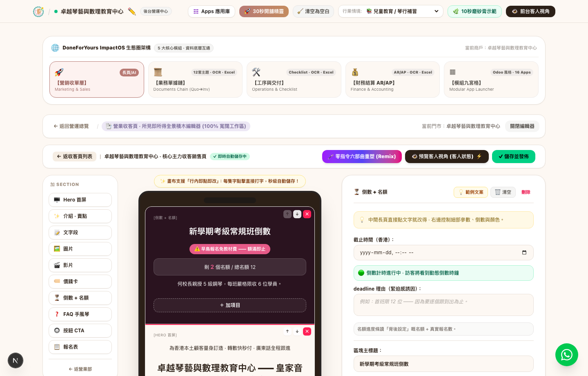The width and height of the screenshot is (588, 376).
Task: Click the pencil edit icon beside shop name
Action: [x=132, y=11]
